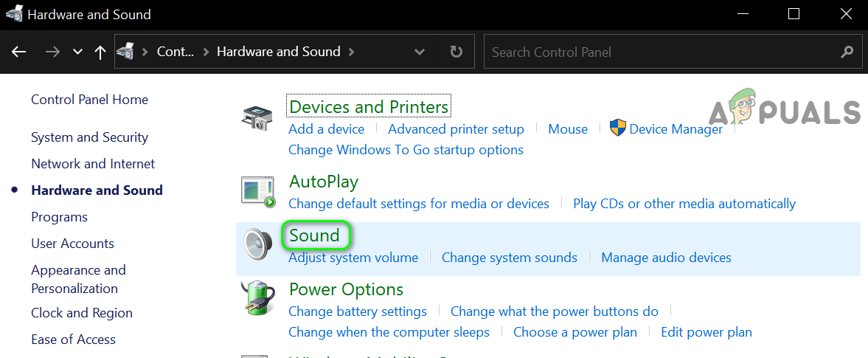The width and height of the screenshot is (868, 358).
Task: Refresh the Control Panel view
Action: [456, 52]
